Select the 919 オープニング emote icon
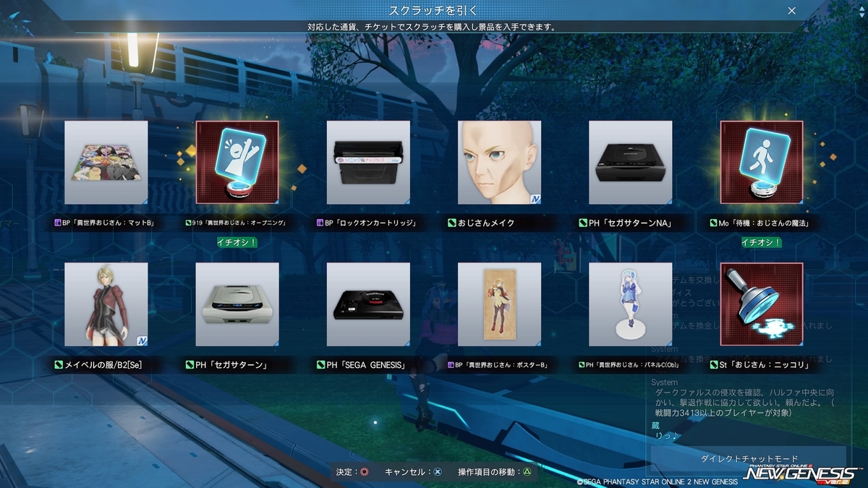Screen dimensions: 868x488 pyautogui.click(x=237, y=163)
